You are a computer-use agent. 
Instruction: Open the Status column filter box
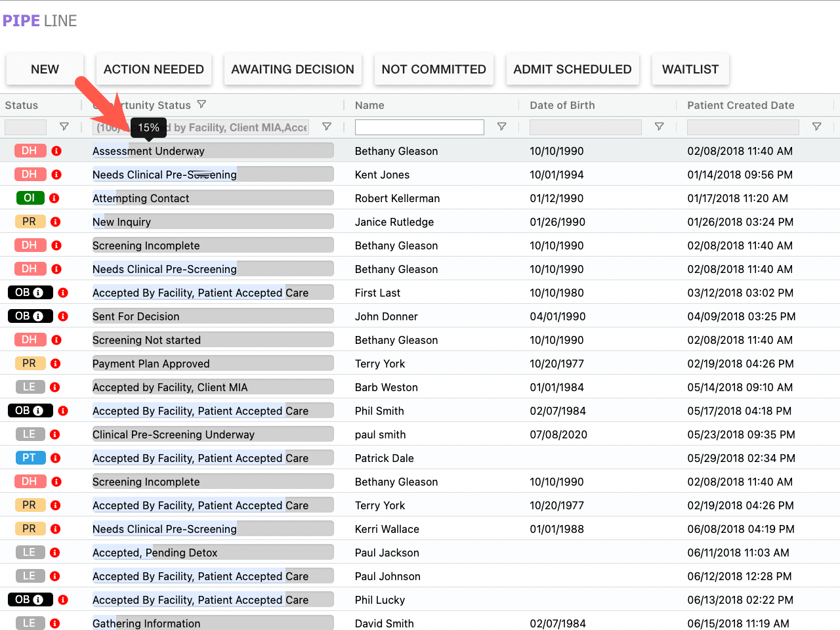tap(26, 127)
